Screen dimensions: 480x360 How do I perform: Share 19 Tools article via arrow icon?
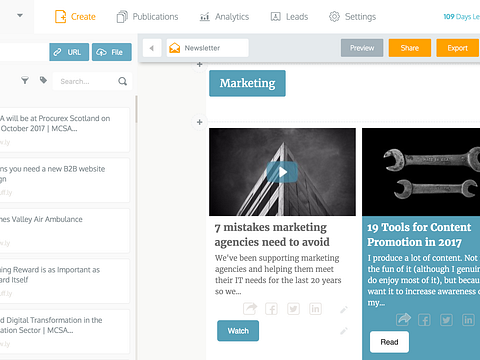[x=403, y=319]
